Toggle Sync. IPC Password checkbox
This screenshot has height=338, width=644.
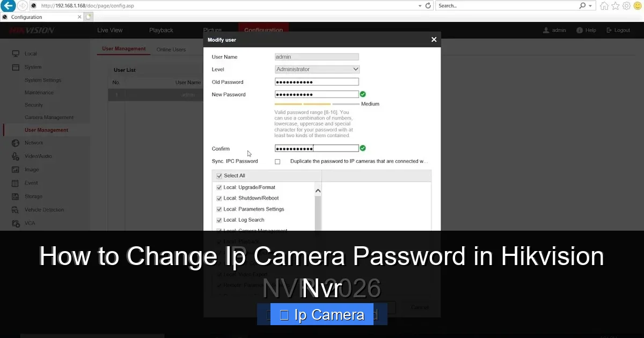(277, 161)
